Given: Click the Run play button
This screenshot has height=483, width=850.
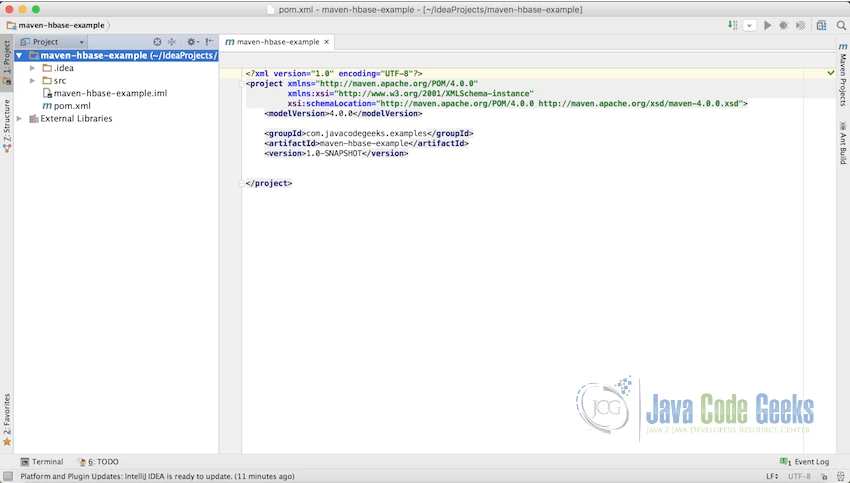Looking at the screenshot, I should tap(767, 25).
